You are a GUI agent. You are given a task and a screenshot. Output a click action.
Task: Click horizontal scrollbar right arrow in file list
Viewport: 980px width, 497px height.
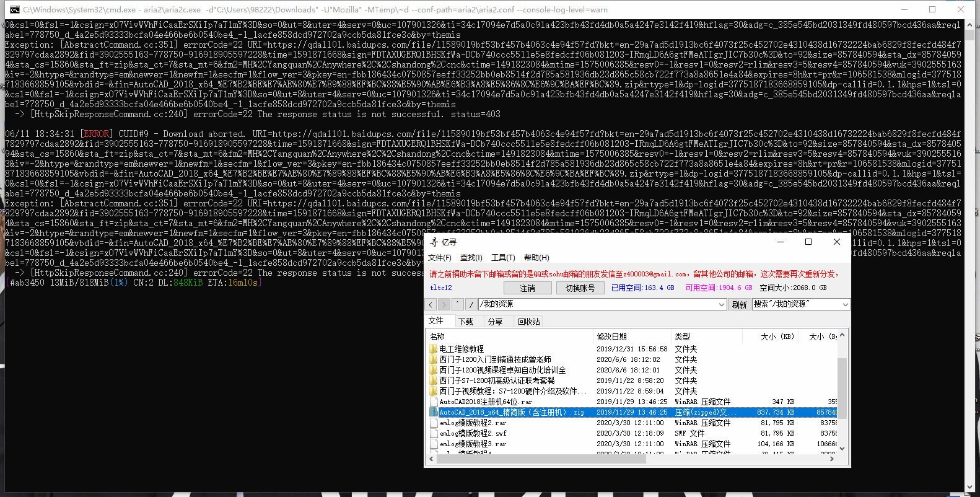[832, 459]
